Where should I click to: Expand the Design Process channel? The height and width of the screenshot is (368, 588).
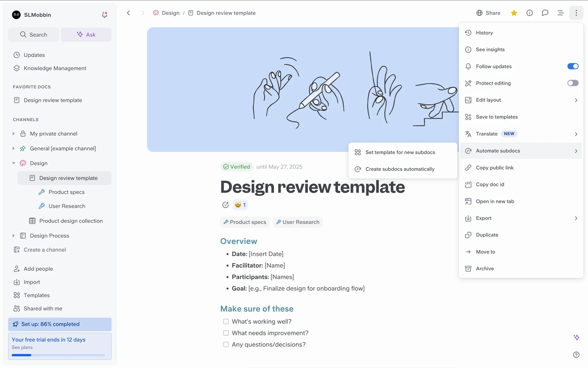(x=13, y=236)
